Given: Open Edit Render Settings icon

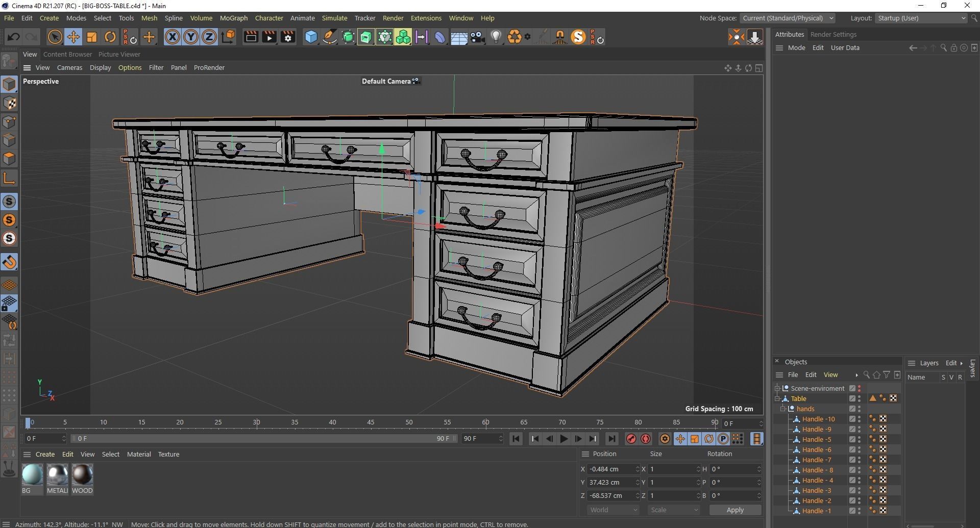Looking at the screenshot, I should 287,37.
